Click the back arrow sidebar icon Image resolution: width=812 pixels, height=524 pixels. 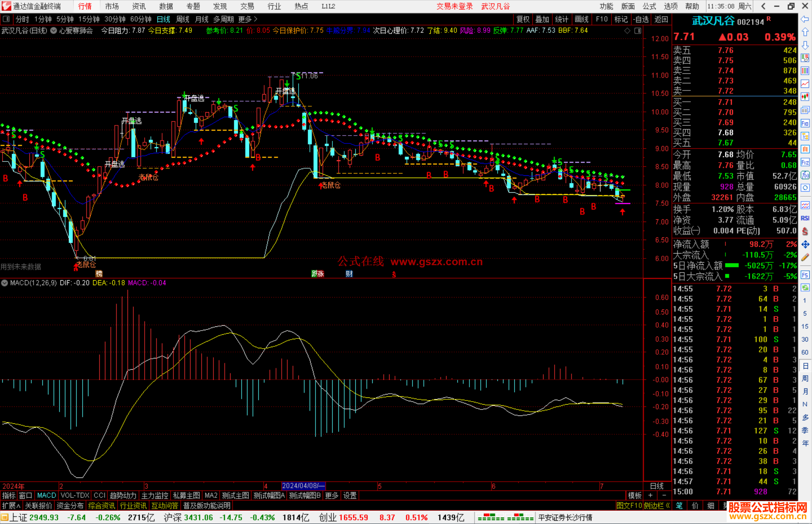pos(805,19)
